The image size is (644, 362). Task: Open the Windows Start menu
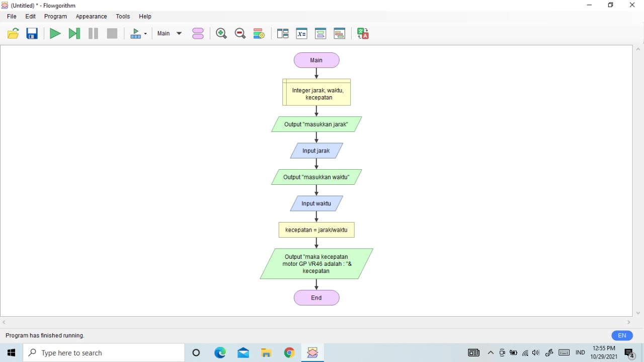pos(11,352)
